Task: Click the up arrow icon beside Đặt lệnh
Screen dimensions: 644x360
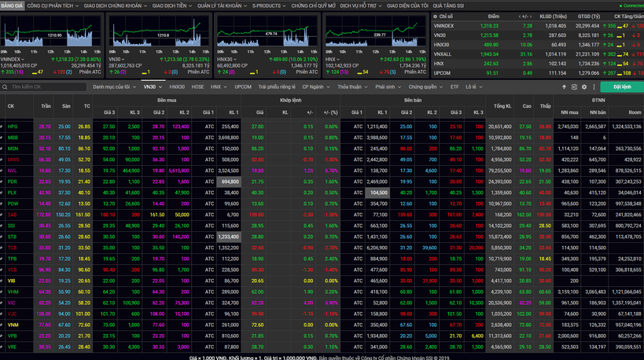Action: (x=564, y=87)
